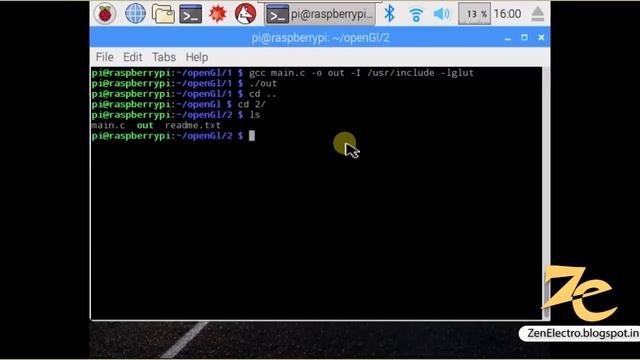Open the Help menu
The image size is (640, 360).
coord(197,57)
